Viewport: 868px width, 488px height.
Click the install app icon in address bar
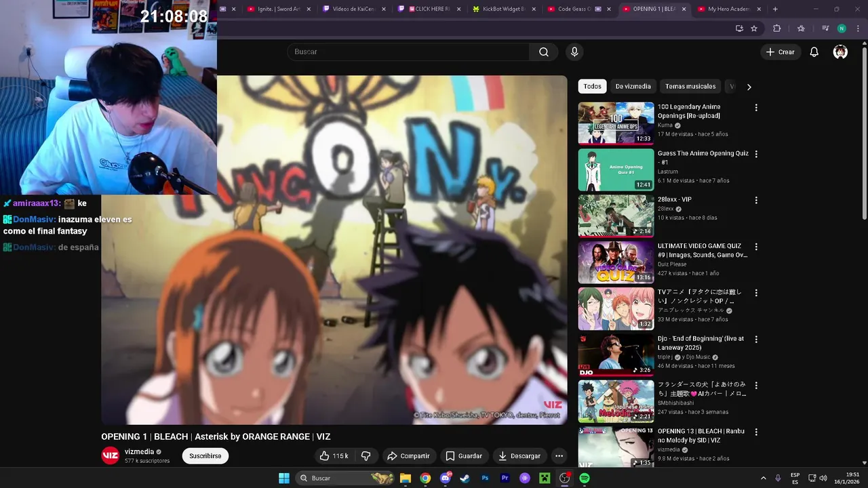(739, 28)
